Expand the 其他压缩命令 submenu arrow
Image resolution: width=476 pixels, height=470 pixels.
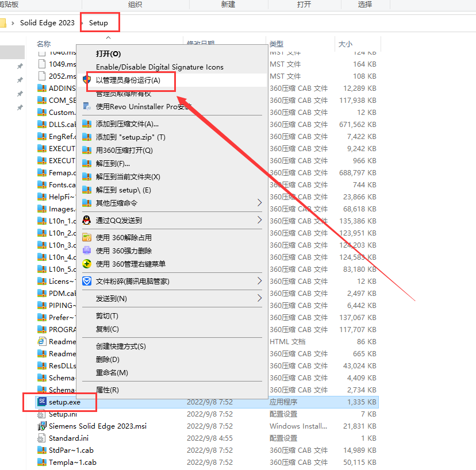(x=259, y=203)
